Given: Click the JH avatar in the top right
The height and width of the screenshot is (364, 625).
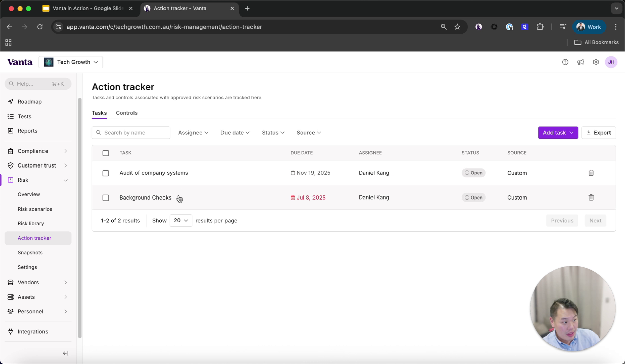Looking at the screenshot, I should (612, 62).
